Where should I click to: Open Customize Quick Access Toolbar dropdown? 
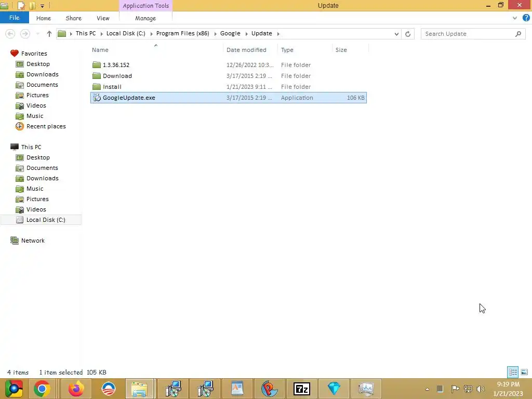pos(42,5)
